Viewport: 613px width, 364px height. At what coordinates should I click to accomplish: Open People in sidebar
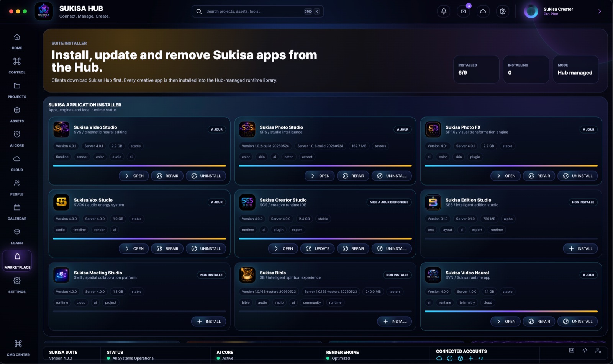point(17,188)
